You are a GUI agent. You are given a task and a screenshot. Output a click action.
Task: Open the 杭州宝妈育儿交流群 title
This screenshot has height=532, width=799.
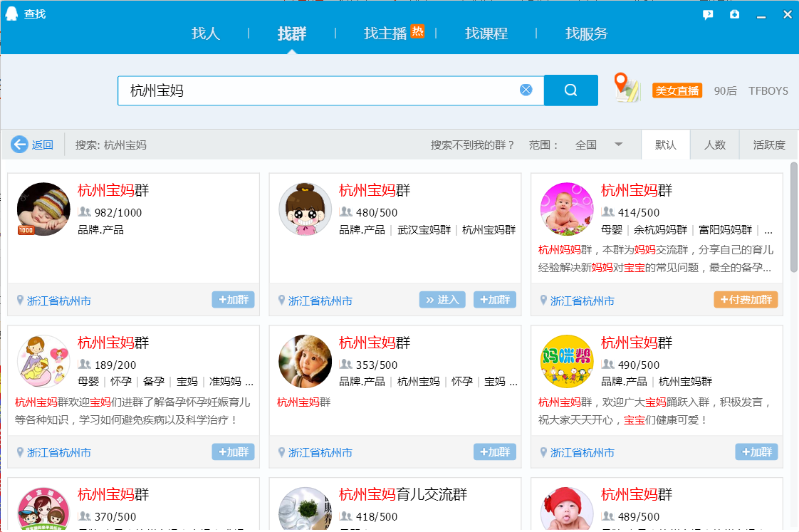click(x=403, y=494)
